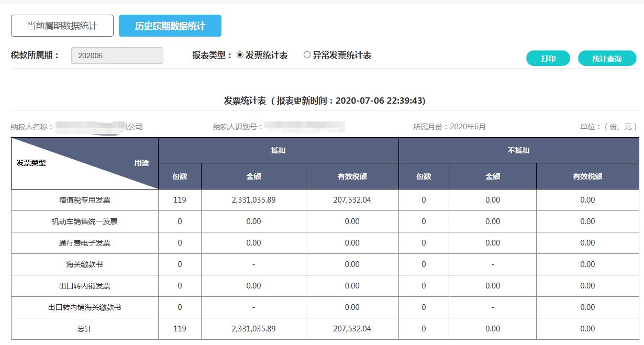
Task: Select the amount 2,331,035.89 cell
Action: click(x=252, y=199)
